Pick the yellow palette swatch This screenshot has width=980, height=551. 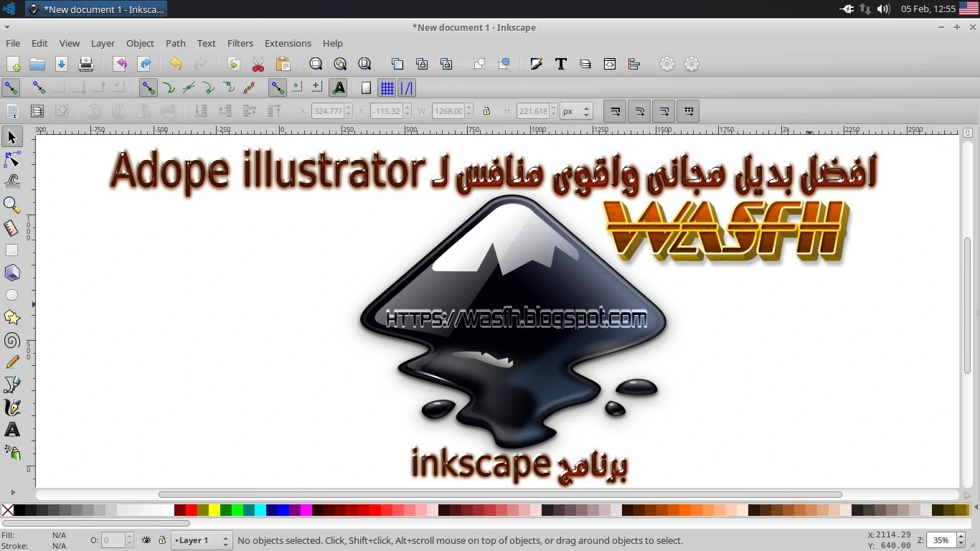click(215, 510)
